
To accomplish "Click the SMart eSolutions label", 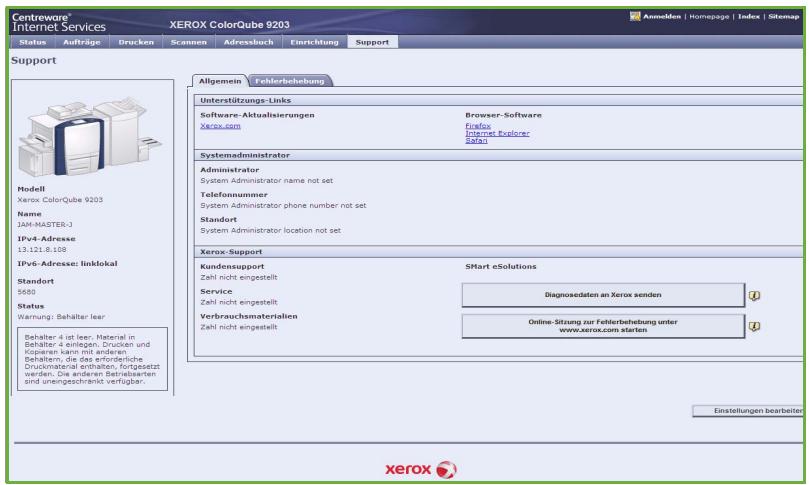I will click(500, 267).
